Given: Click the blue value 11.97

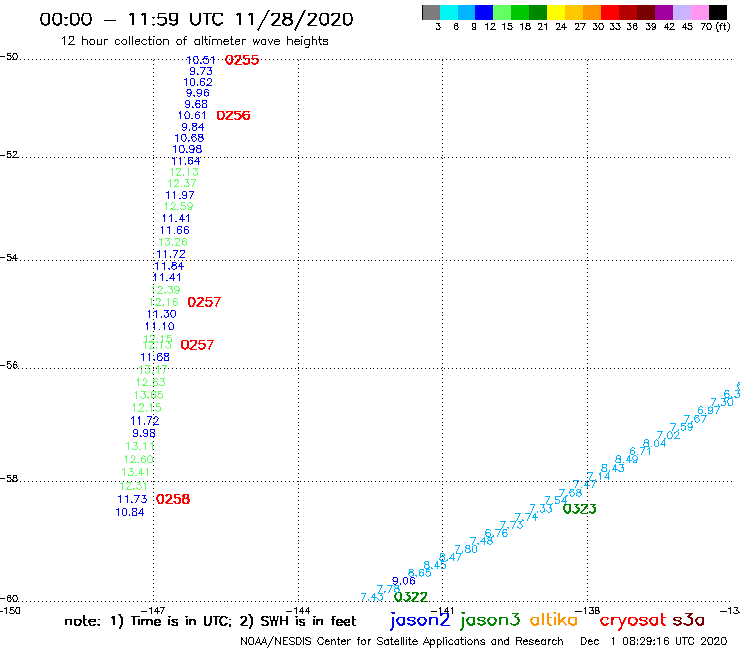Looking at the screenshot, I should (180, 195).
